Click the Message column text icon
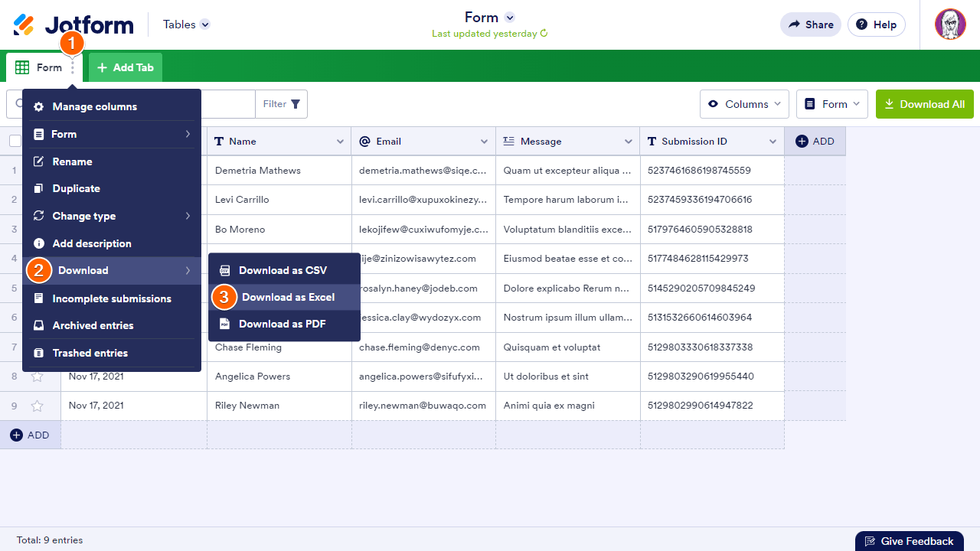980x551 pixels. coord(508,141)
